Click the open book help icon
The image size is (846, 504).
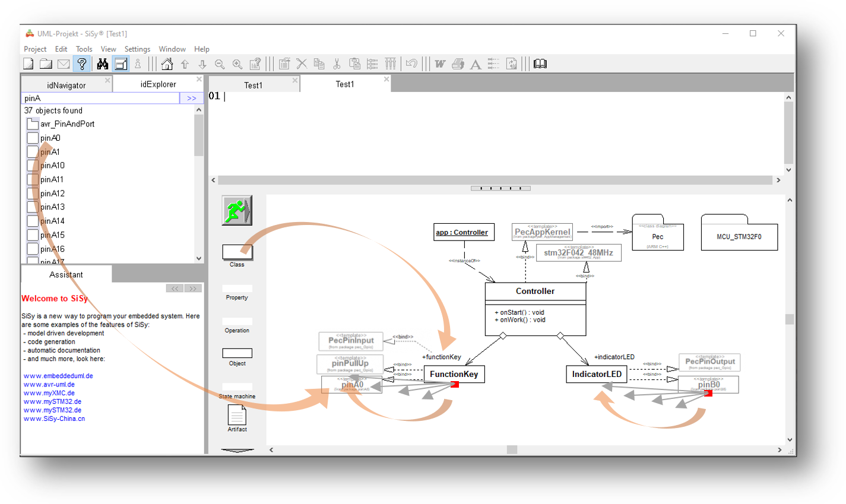click(x=540, y=64)
